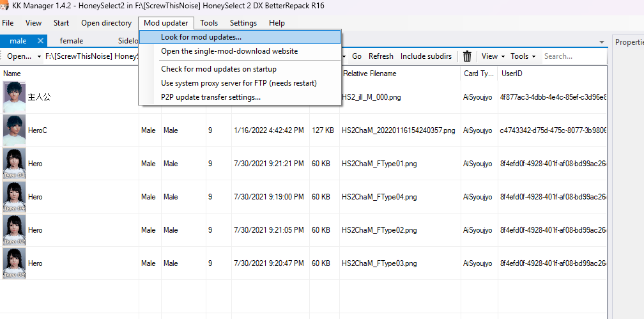Open the Help menu
This screenshot has width=644, height=319.
277,23
